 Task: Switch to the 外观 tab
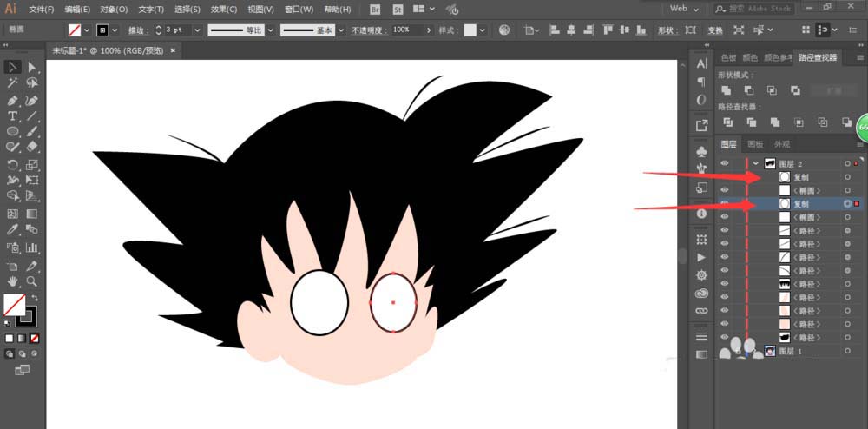point(782,144)
